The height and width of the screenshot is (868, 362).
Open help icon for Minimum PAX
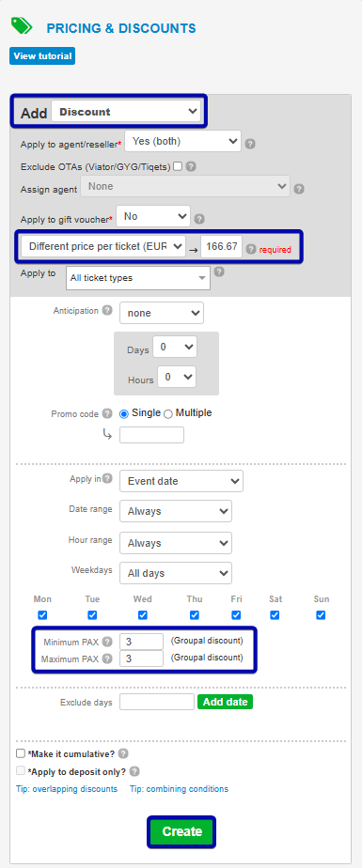click(x=107, y=643)
